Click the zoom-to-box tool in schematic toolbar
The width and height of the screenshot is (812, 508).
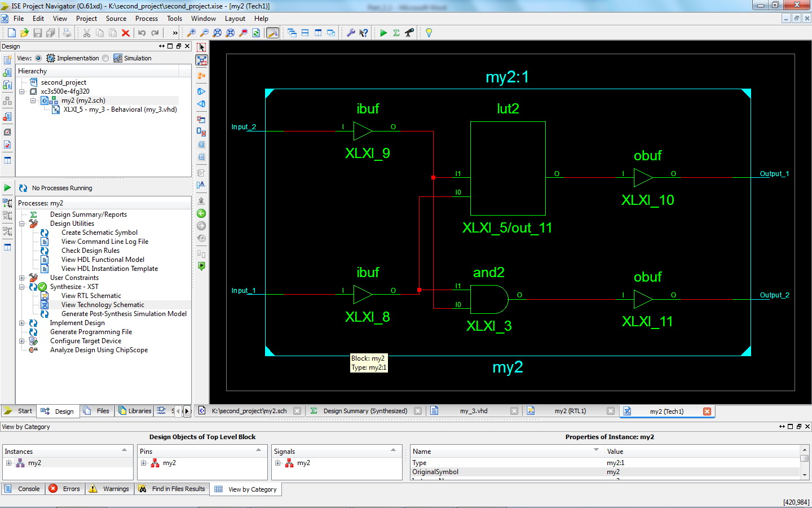click(201, 60)
